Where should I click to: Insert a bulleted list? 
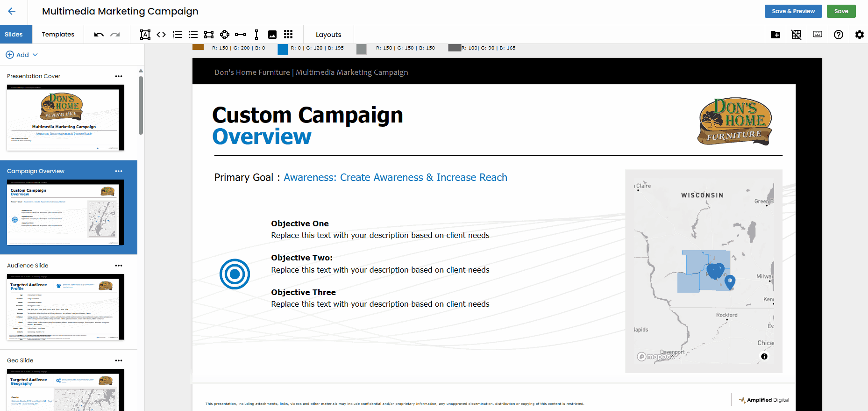coord(193,35)
